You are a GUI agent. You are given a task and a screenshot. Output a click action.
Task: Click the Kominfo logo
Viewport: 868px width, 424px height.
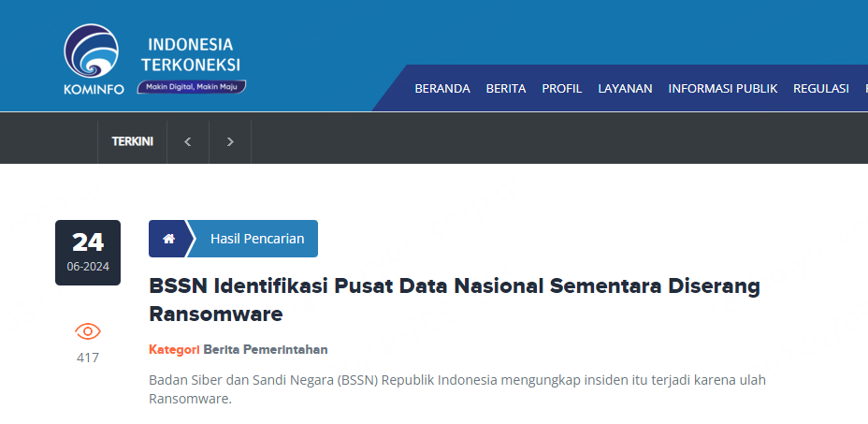(94, 59)
